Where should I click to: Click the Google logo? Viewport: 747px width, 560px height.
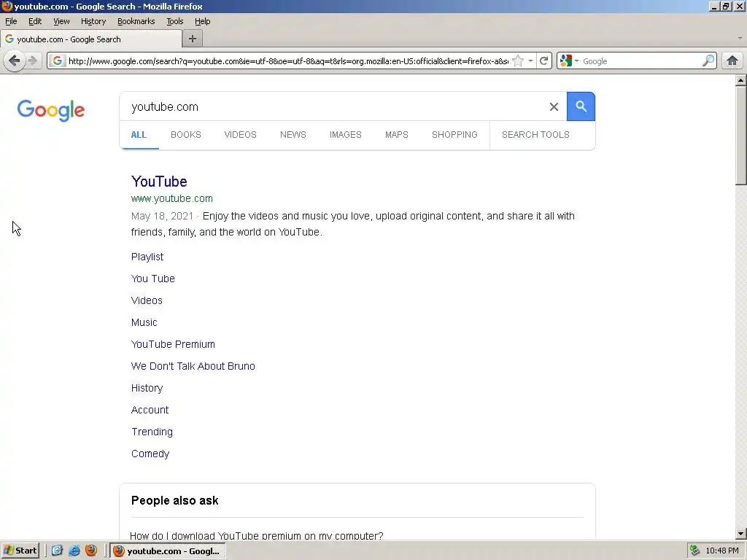click(x=51, y=110)
